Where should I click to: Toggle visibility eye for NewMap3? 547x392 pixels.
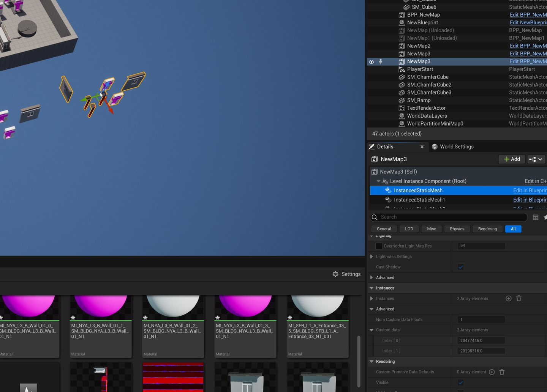click(372, 61)
